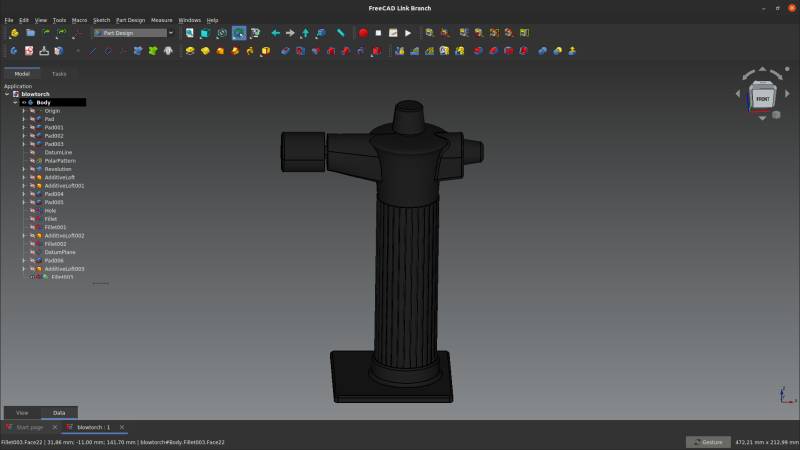Expand the Pad003 tree node

23,144
